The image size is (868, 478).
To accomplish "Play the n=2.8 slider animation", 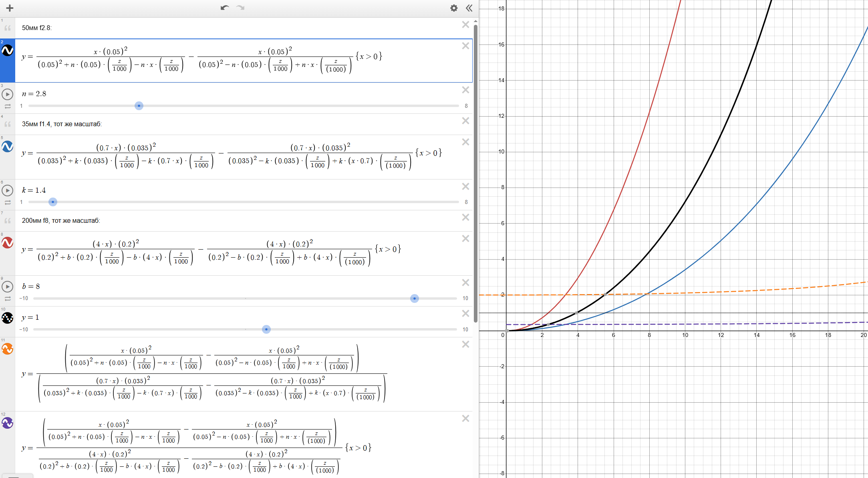I will pos(8,95).
